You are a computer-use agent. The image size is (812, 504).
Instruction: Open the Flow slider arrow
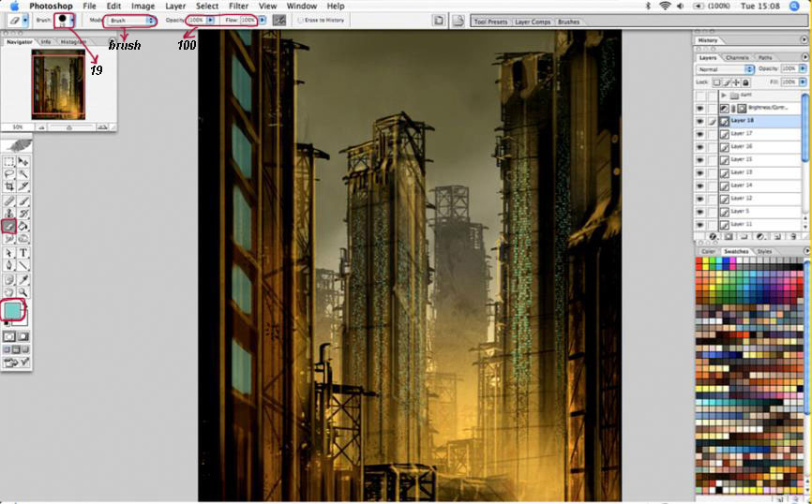pos(263,21)
